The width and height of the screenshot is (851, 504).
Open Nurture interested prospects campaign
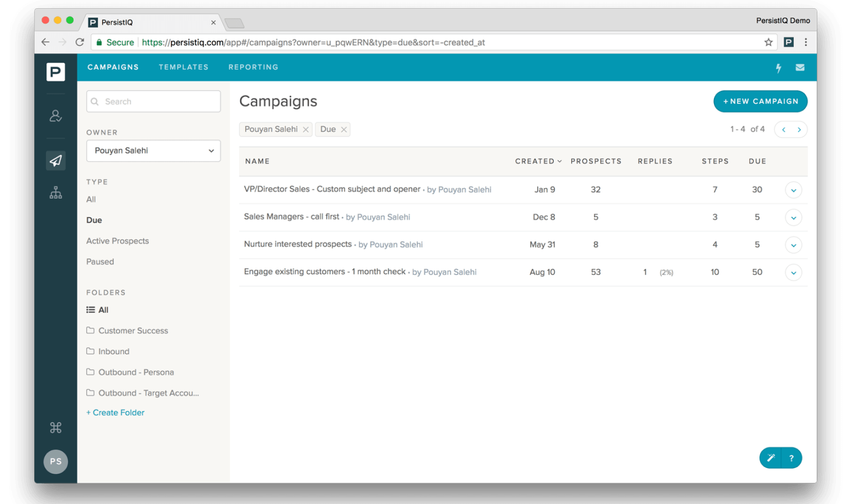point(298,244)
